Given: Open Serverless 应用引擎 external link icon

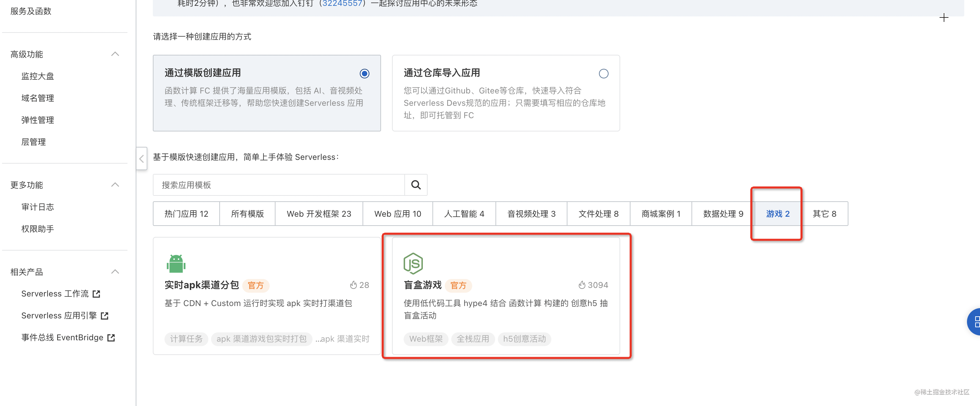Looking at the screenshot, I should [105, 316].
